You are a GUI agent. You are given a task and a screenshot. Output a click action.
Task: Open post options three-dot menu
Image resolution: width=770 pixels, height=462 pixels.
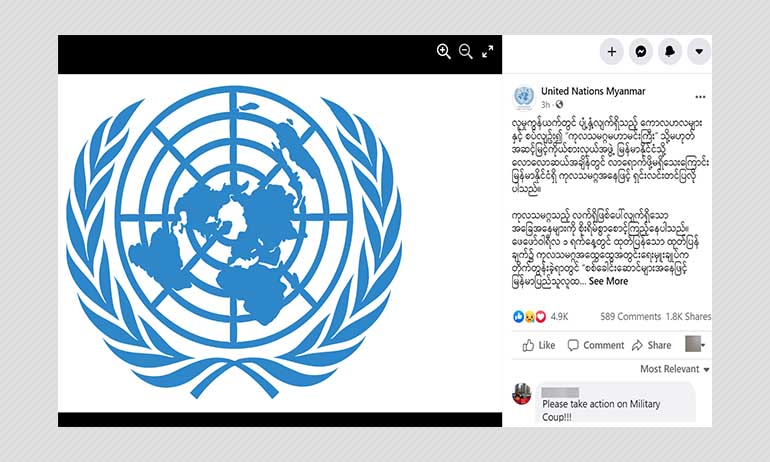click(700, 97)
